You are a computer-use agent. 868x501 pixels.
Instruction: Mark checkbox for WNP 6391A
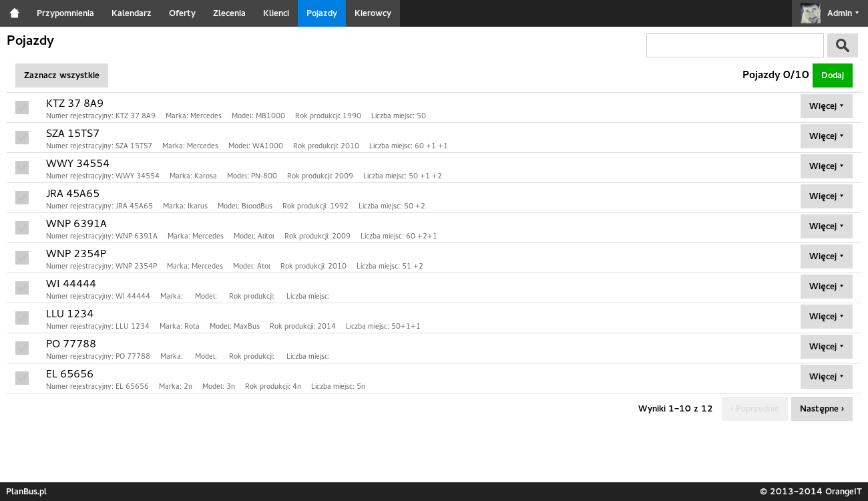(22, 228)
